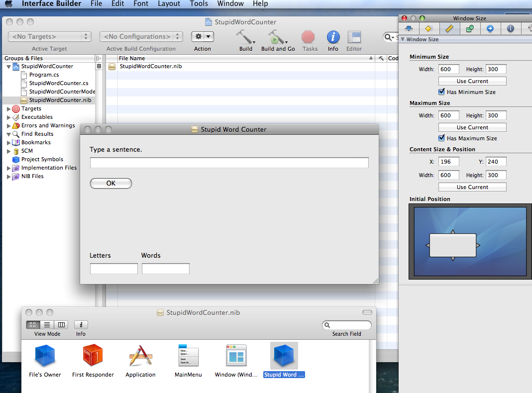
Task: Expand the Executables group
Action: click(x=9, y=117)
